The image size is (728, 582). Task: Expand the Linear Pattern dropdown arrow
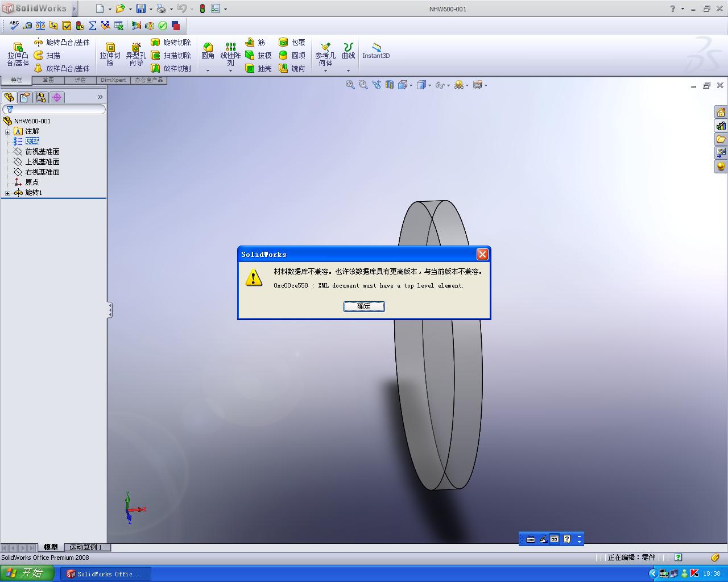tap(230, 71)
